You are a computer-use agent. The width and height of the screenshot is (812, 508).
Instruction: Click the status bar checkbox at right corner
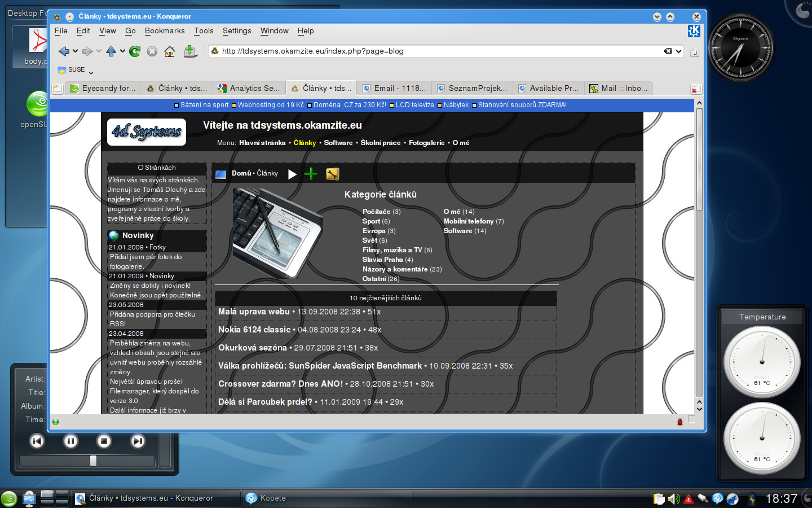point(692,420)
